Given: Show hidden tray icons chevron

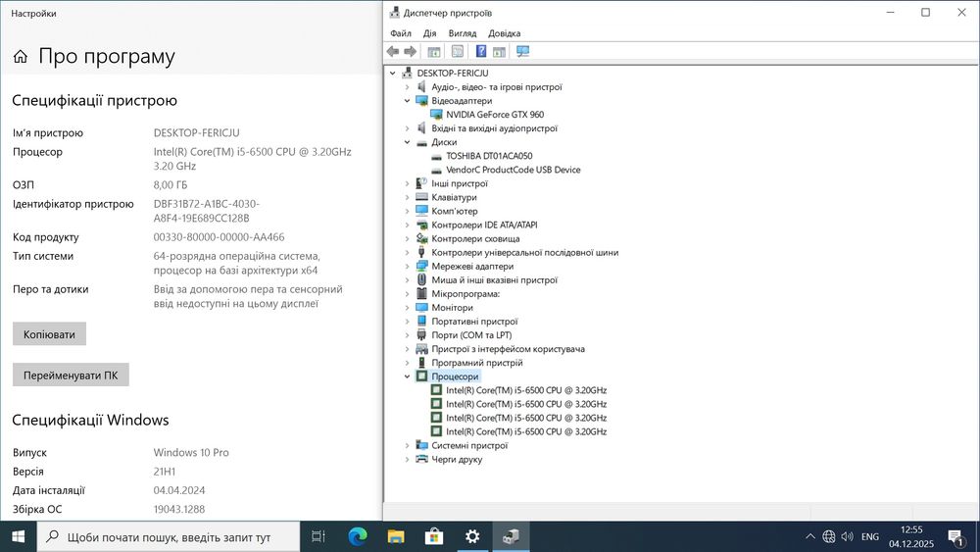Looking at the screenshot, I should coord(810,536).
